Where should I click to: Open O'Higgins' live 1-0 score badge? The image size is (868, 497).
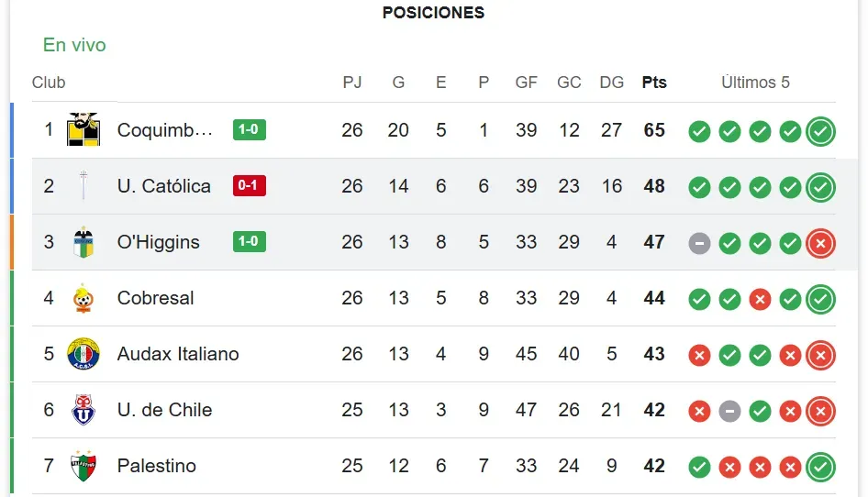point(250,242)
